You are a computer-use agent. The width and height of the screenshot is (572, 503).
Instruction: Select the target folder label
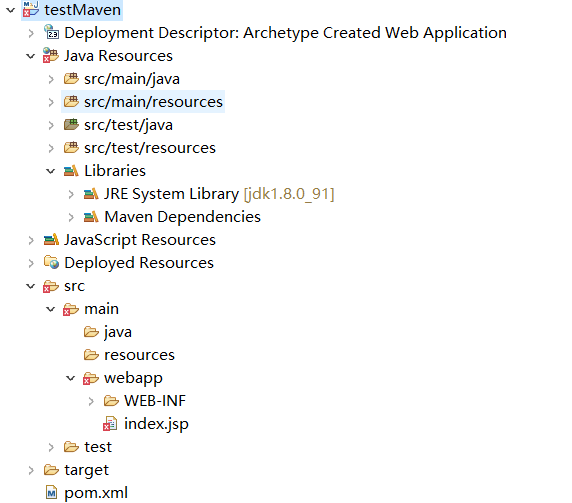point(86,470)
